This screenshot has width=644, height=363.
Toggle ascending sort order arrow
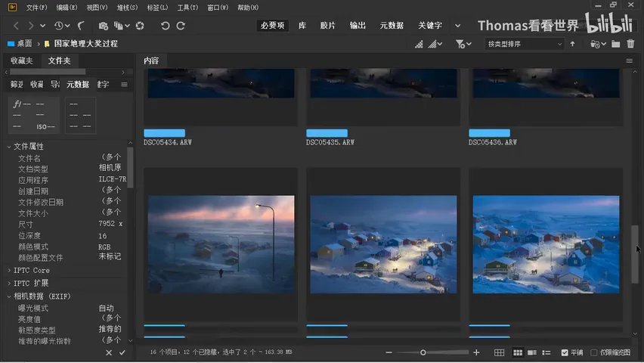(x=572, y=44)
